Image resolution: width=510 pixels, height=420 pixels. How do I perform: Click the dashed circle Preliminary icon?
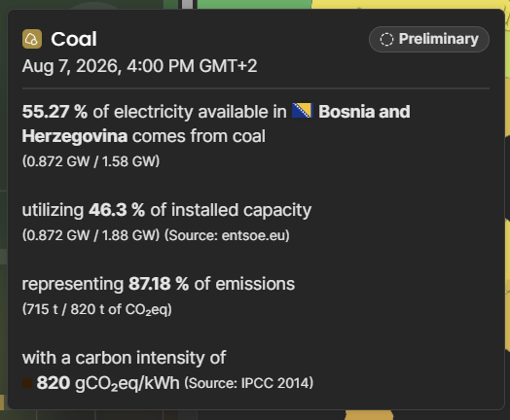pos(386,40)
